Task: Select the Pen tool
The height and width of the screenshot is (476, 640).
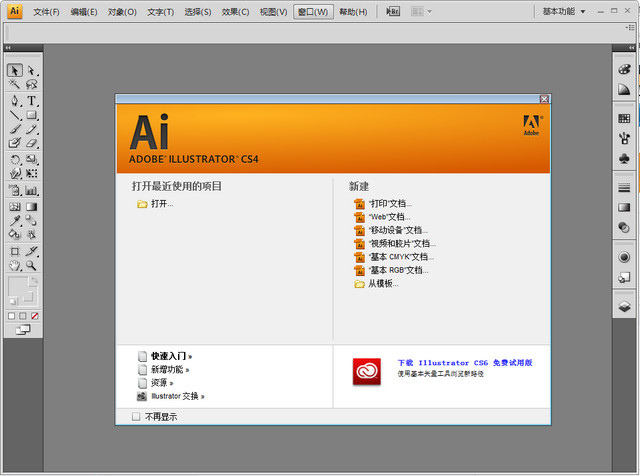Action: click(15, 101)
